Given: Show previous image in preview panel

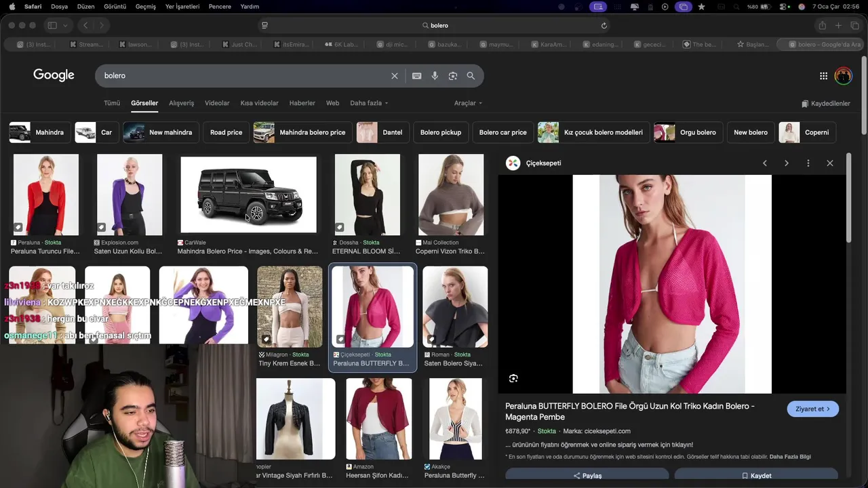Looking at the screenshot, I should [x=765, y=163].
